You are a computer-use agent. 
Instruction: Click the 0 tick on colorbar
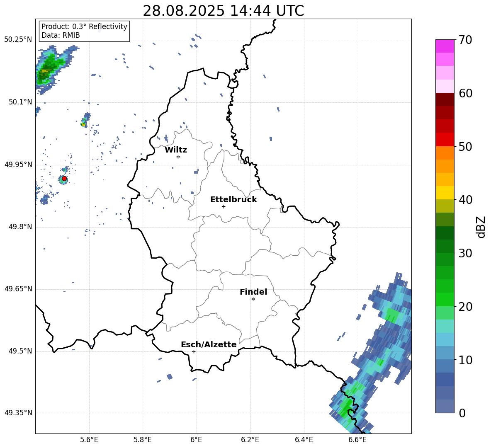point(462,413)
